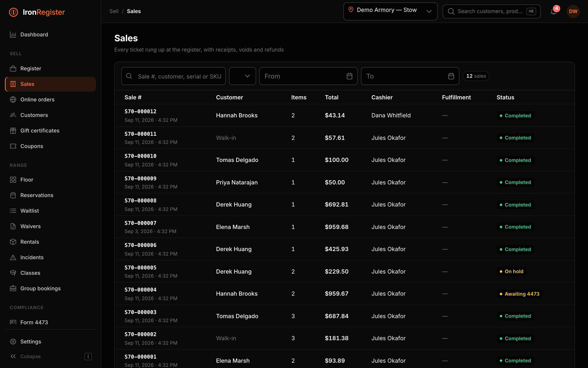Open the Floor grid icon
The height and width of the screenshot is (368, 588).
[13, 180]
